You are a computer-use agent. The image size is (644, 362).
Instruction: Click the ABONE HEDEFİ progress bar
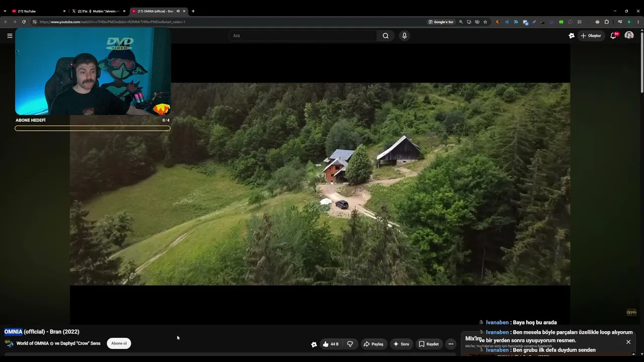coord(93,128)
